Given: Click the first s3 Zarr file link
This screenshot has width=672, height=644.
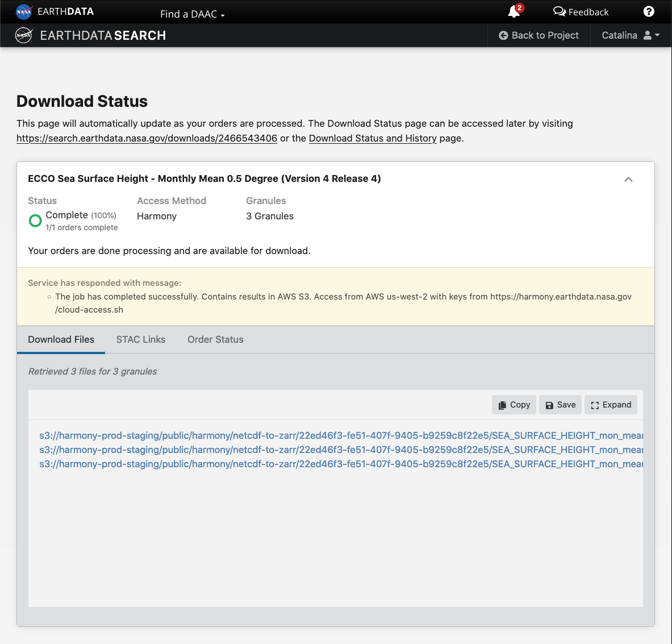Looking at the screenshot, I should [x=341, y=435].
